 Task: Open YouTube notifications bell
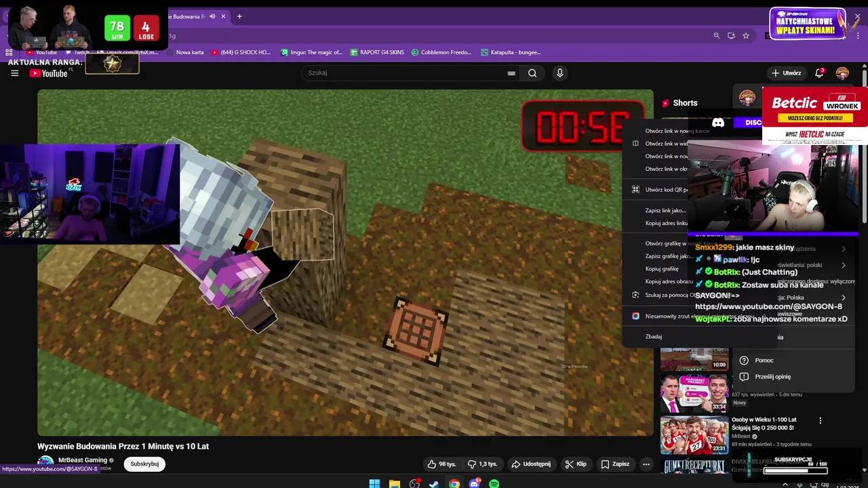pos(819,73)
